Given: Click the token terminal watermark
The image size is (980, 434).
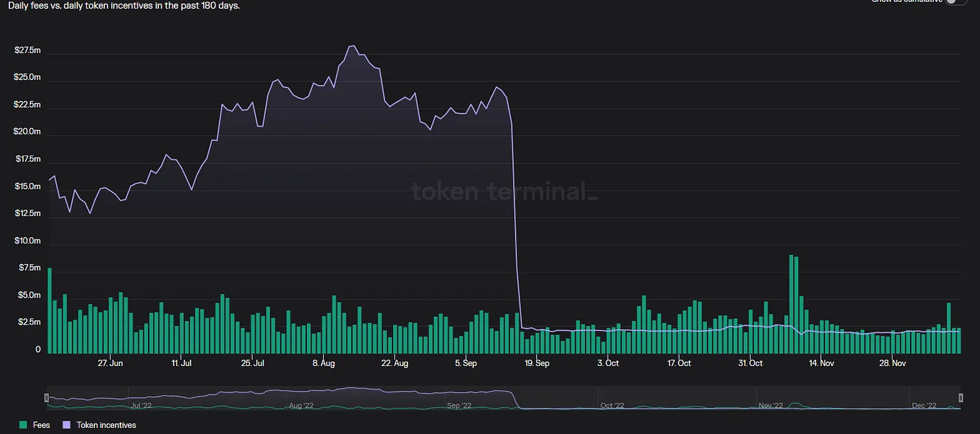Looking at the screenshot, I should pyautogui.click(x=503, y=192).
